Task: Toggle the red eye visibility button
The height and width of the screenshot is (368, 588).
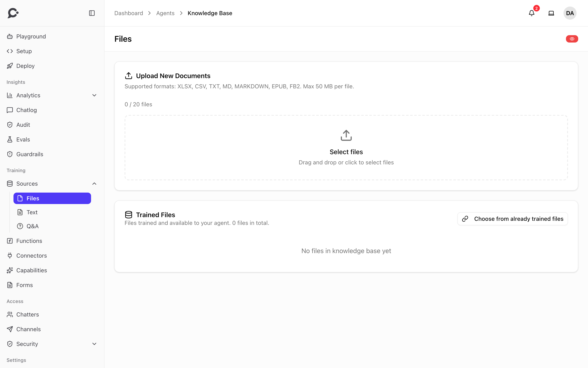Action: pos(572,39)
